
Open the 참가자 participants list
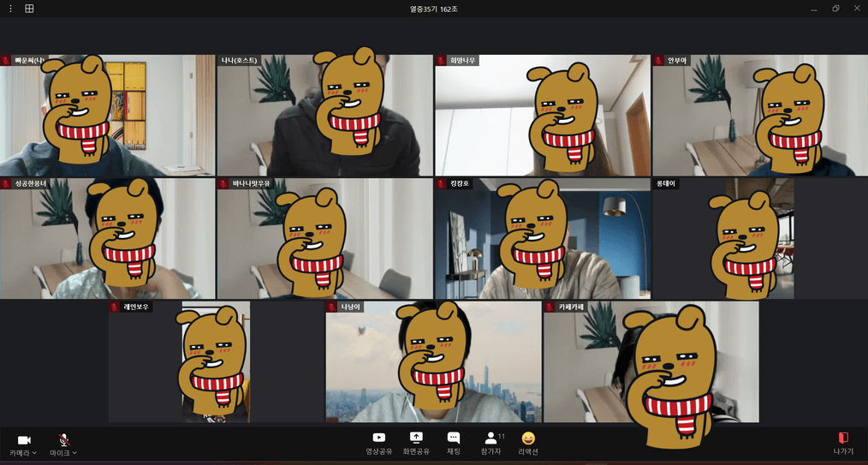click(x=490, y=444)
